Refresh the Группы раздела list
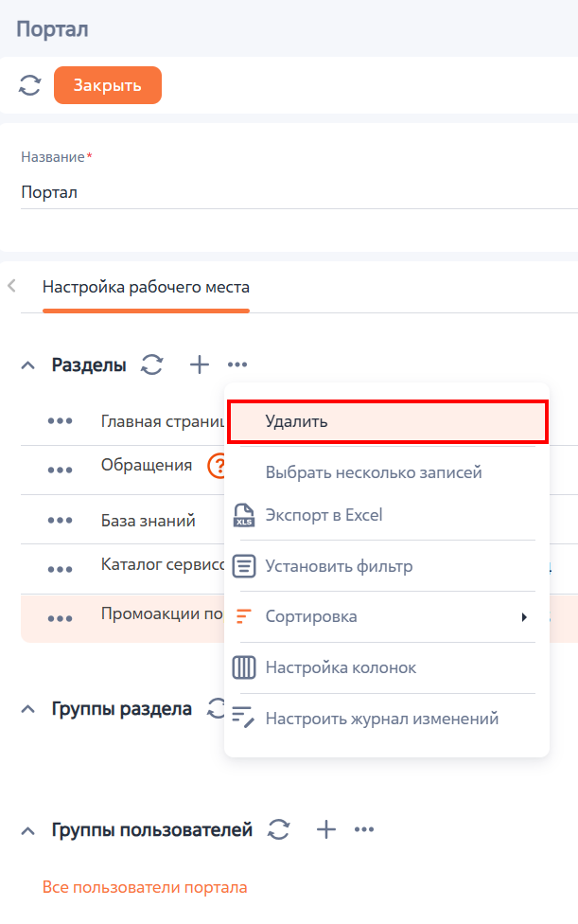 coord(216,708)
